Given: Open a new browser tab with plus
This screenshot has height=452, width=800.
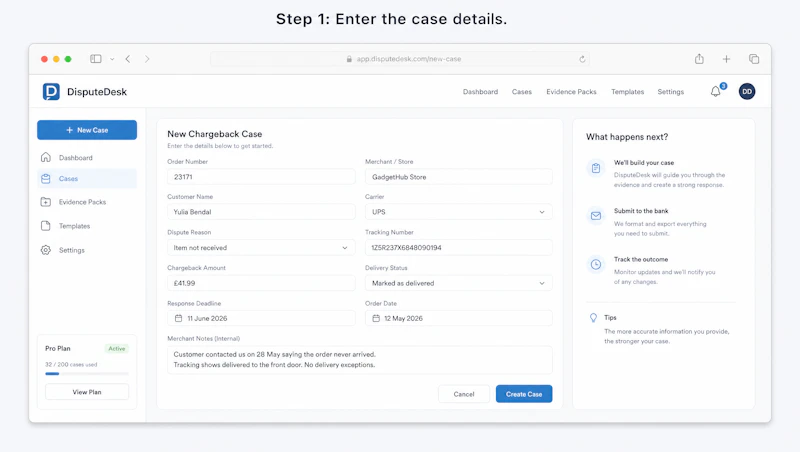Looking at the screenshot, I should click(727, 59).
